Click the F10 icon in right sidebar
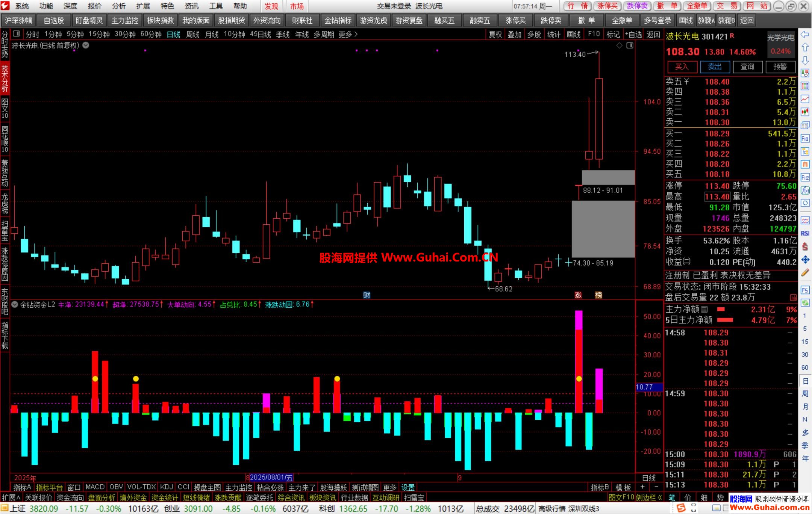812x514 pixels. (805, 138)
